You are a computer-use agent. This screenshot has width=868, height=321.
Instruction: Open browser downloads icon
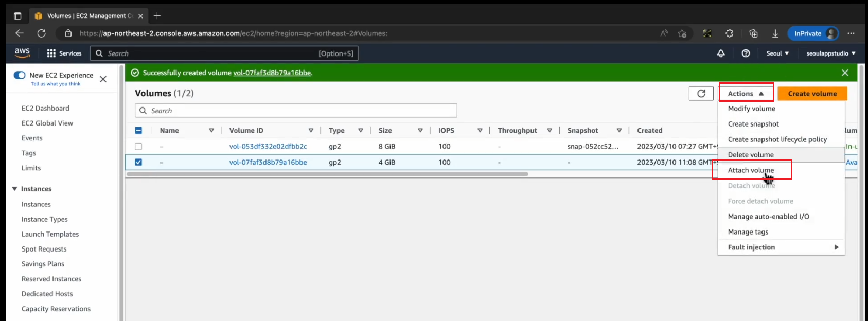pyautogui.click(x=775, y=33)
